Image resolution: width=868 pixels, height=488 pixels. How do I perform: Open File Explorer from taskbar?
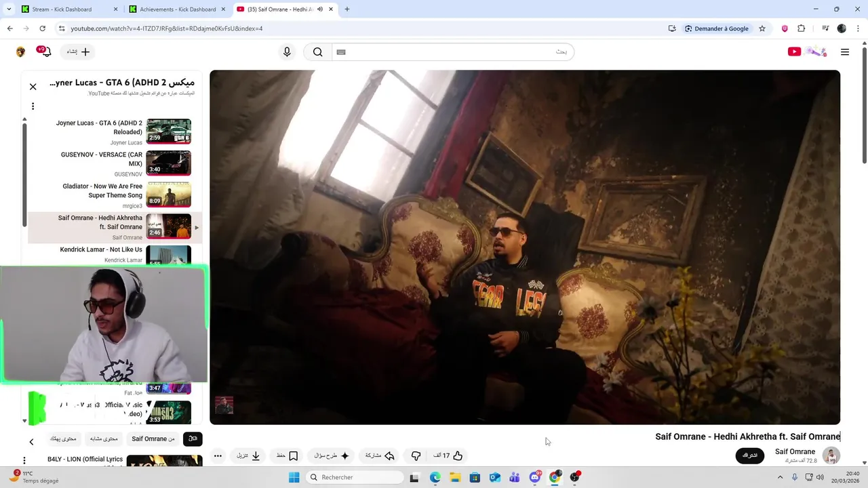(455, 477)
